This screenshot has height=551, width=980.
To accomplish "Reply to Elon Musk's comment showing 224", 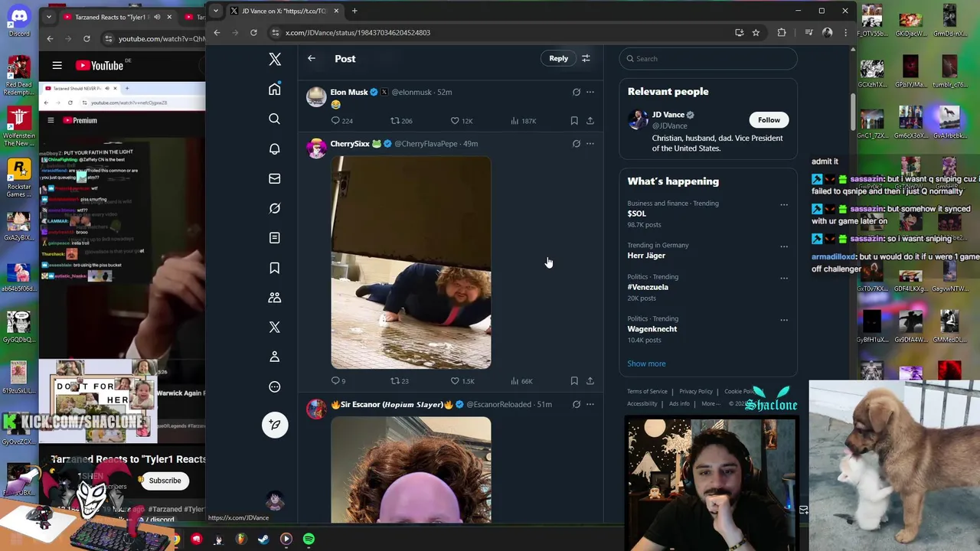I will tap(341, 121).
